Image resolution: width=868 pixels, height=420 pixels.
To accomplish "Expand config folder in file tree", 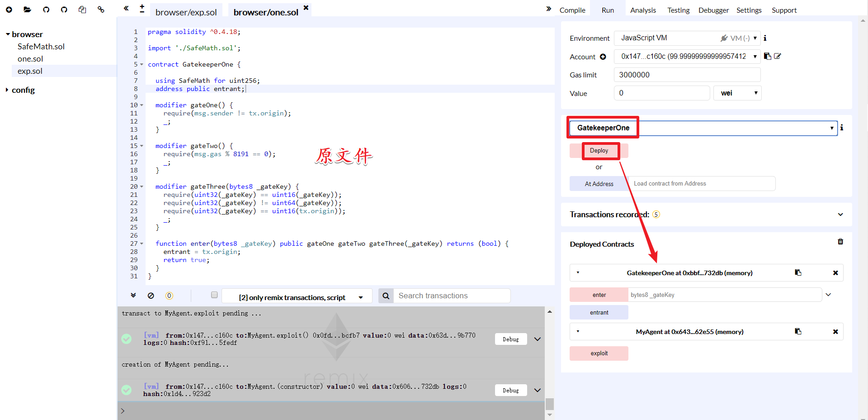I will 7,90.
